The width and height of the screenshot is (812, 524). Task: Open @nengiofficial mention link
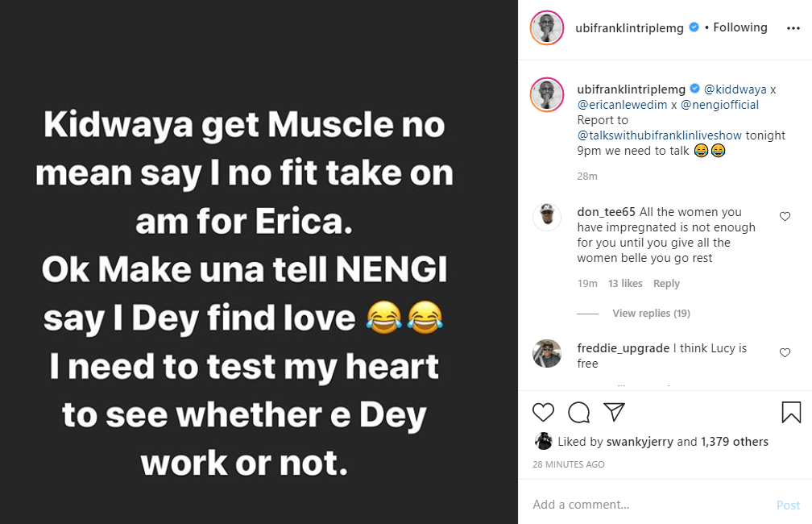coord(719,104)
